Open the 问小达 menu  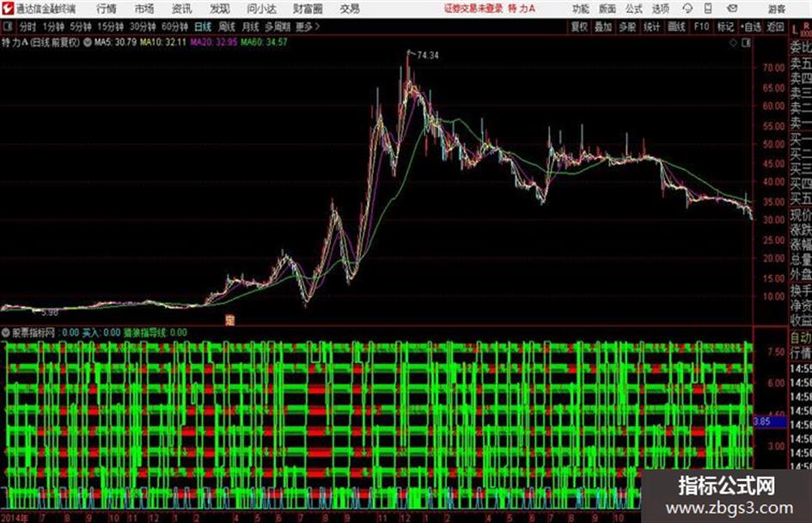(261, 9)
